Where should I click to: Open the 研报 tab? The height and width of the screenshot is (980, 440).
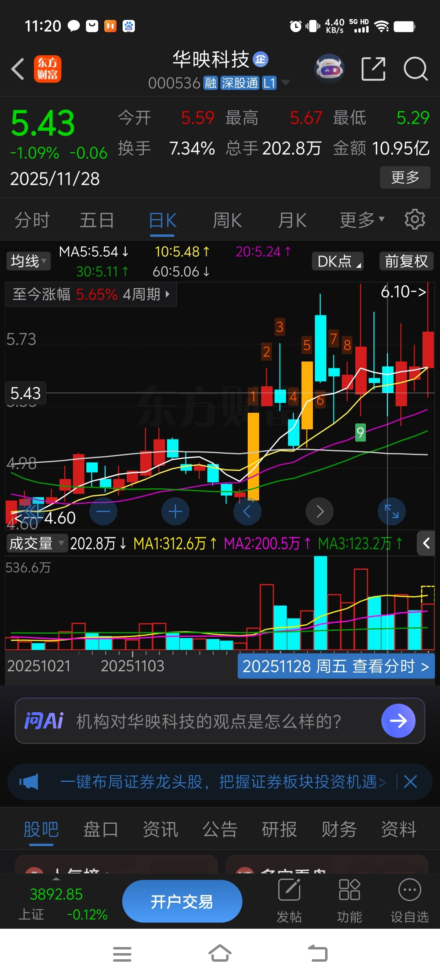(x=279, y=829)
